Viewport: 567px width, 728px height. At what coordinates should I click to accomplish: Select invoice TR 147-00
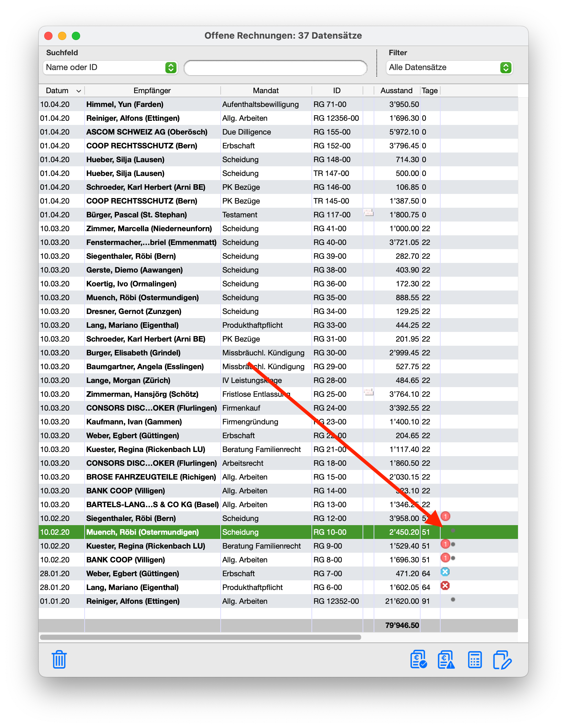click(x=278, y=173)
